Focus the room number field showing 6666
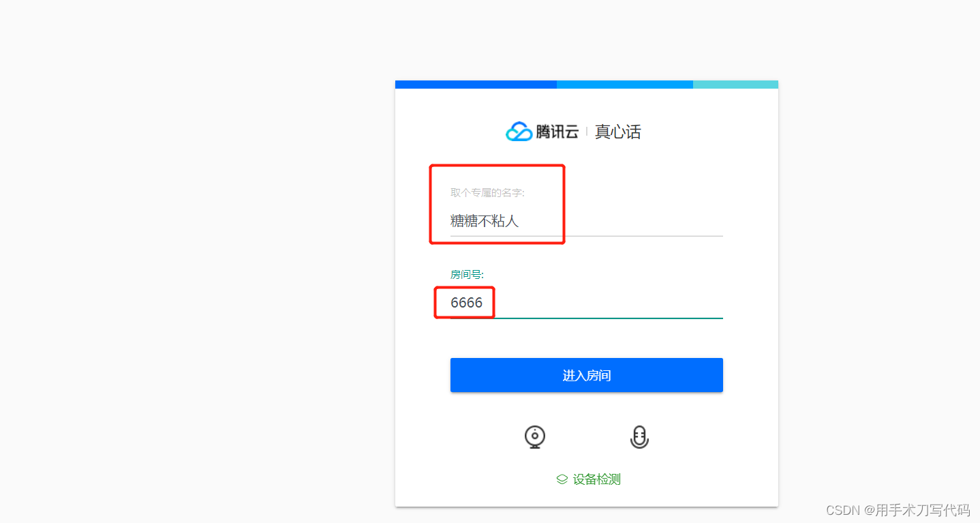This screenshot has height=523, width=980. pyautogui.click(x=586, y=303)
